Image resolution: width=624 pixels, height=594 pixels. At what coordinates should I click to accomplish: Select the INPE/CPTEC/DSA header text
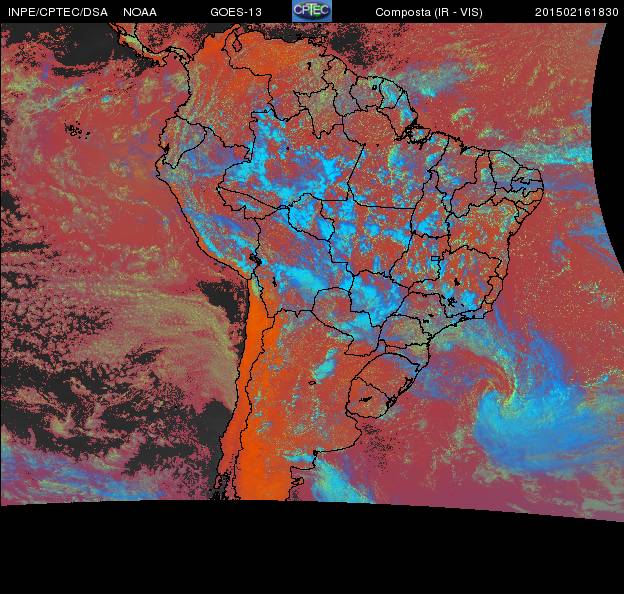click(x=58, y=12)
